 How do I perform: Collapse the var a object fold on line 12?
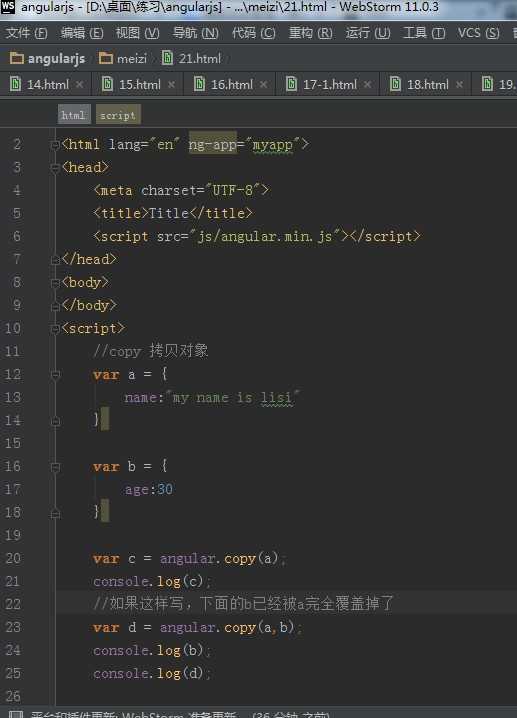[x=55, y=375]
